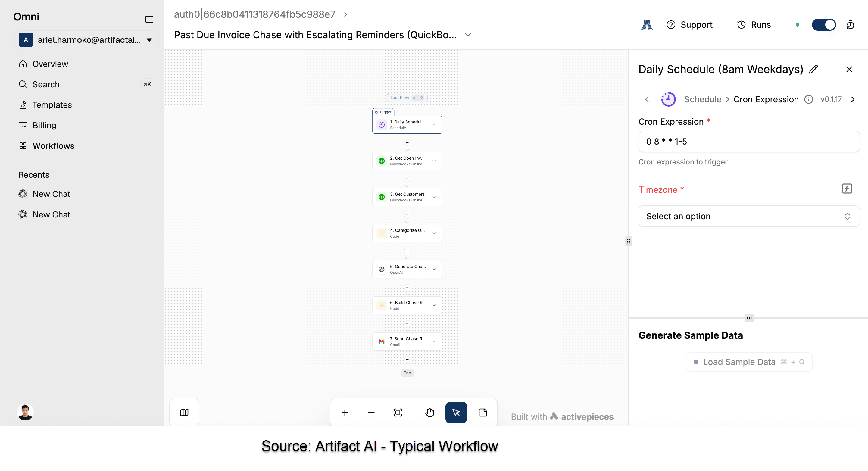Expand the Get Customers step chevron
This screenshot has width=868, height=471.
coord(434,197)
